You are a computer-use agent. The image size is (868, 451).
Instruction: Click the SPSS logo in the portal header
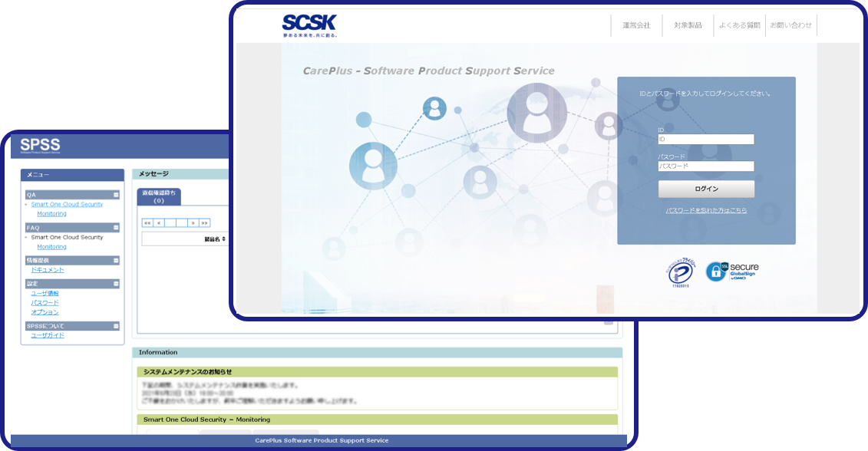[40, 145]
